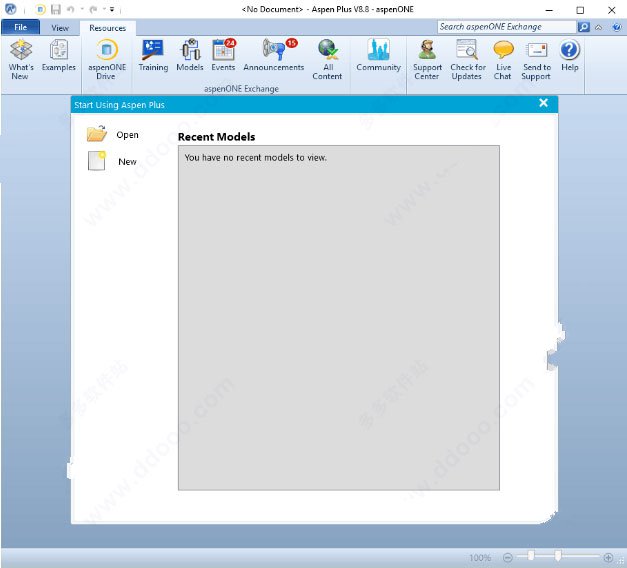Click the zoom in plus button
627x568 pixels.
pos(608,557)
